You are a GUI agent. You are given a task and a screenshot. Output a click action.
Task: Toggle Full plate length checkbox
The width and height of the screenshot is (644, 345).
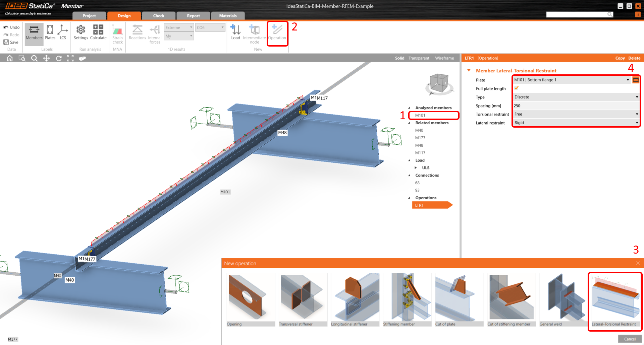coord(517,88)
